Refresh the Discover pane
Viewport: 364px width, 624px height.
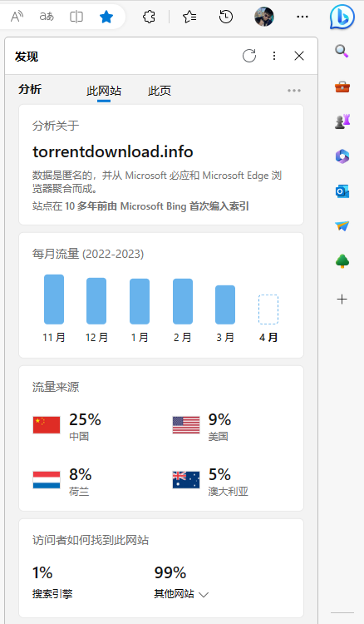[249, 56]
